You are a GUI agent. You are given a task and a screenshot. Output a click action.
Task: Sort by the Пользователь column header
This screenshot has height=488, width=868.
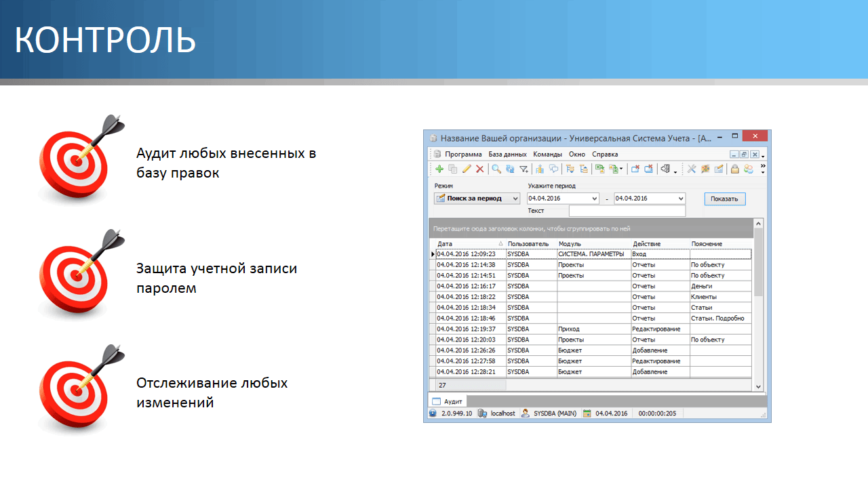click(531, 243)
